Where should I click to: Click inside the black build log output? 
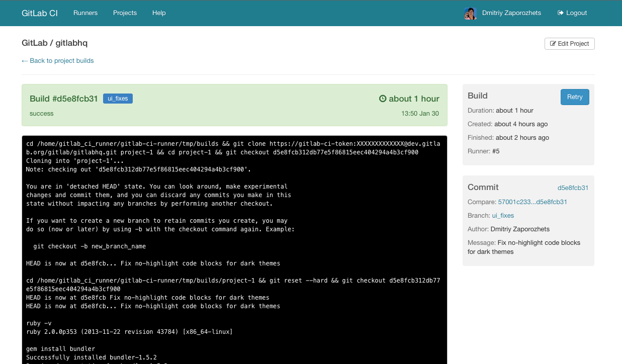(234, 241)
